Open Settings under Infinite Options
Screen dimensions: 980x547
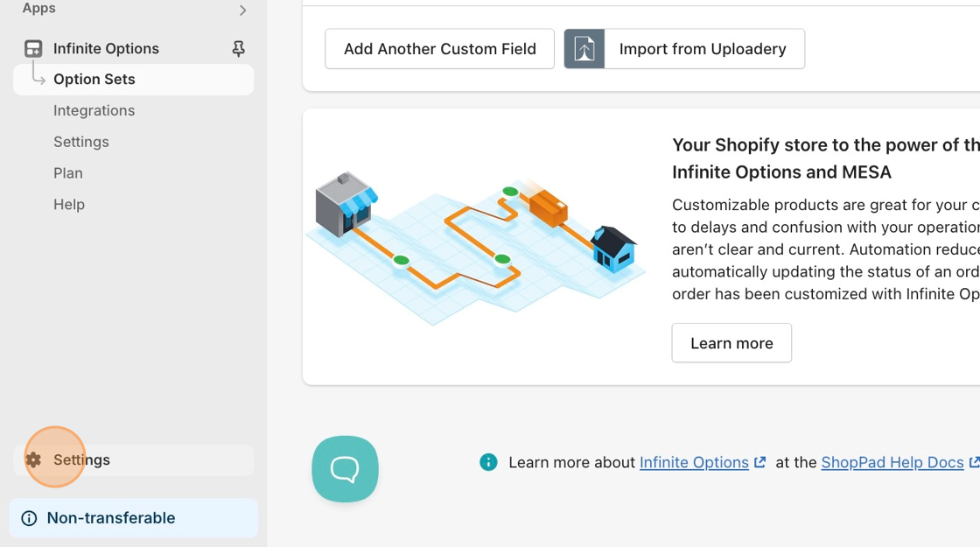(x=80, y=142)
